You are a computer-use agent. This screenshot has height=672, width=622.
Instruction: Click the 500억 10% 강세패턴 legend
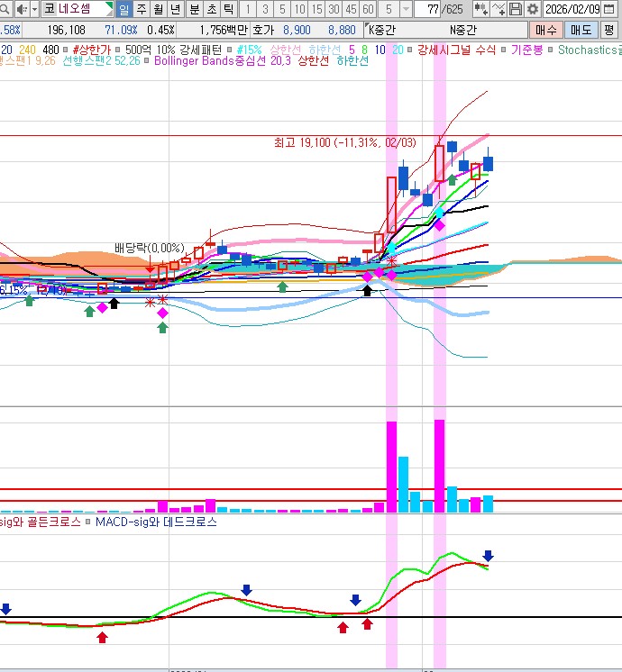173,50
